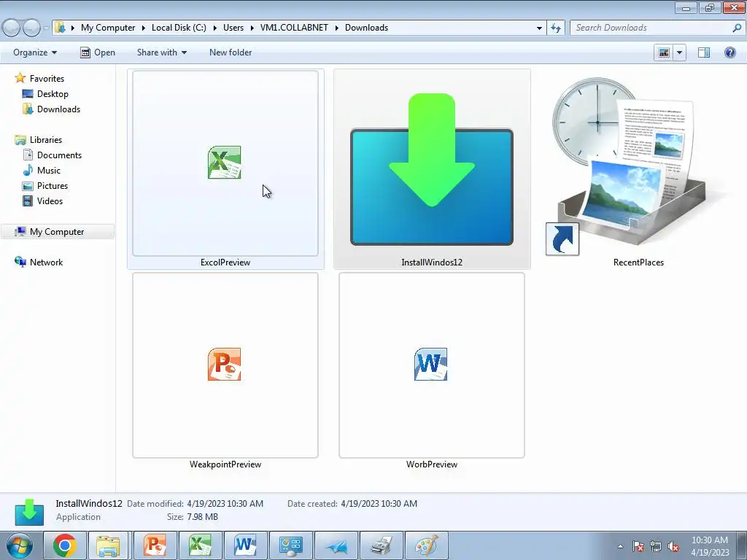The height and width of the screenshot is (560, 747).
Task: Open Paint from the taskbar
Action: (x=427, y=545)
